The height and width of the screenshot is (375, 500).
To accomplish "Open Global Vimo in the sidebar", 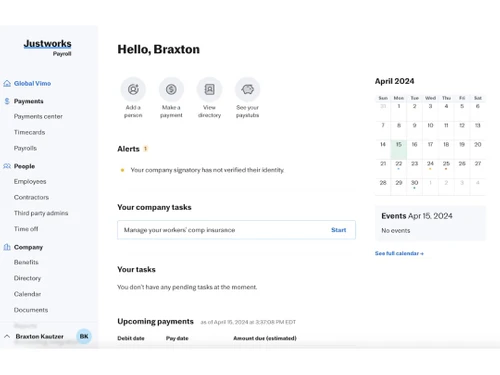I will 32,83.
